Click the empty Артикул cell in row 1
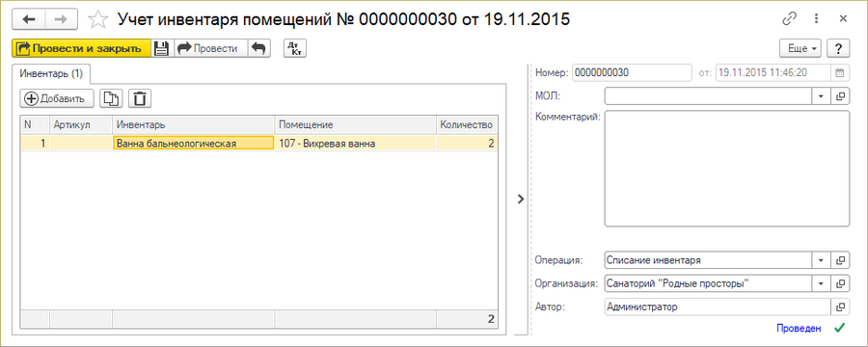The width and height of the screenshot is (868, 347). click(x=81, y=144)
